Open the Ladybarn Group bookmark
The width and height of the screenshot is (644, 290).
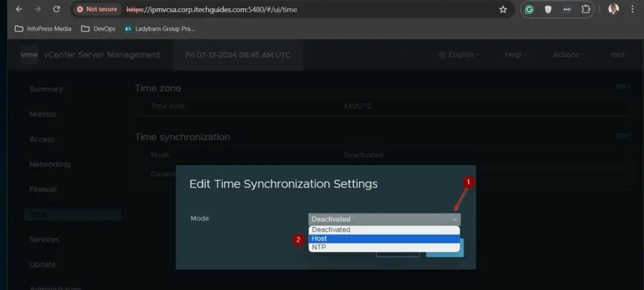[160, 29]
